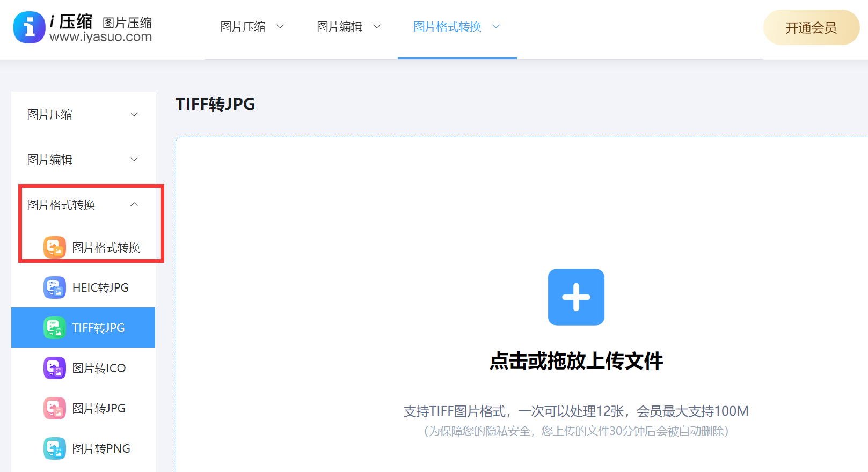This screenshot has height=472, width=868.
Task: Click the 点击或拖放上传文件 upload text
Action: [576, 361]
